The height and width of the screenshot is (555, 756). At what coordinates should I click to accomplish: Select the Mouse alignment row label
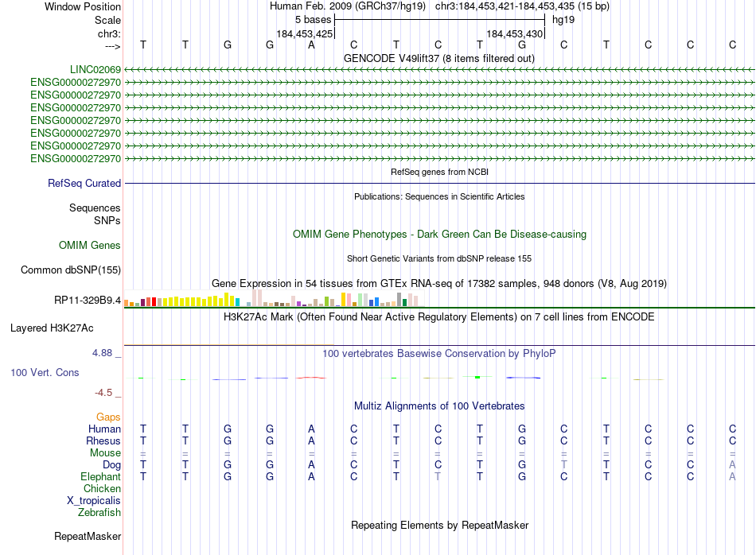(105, 453)
